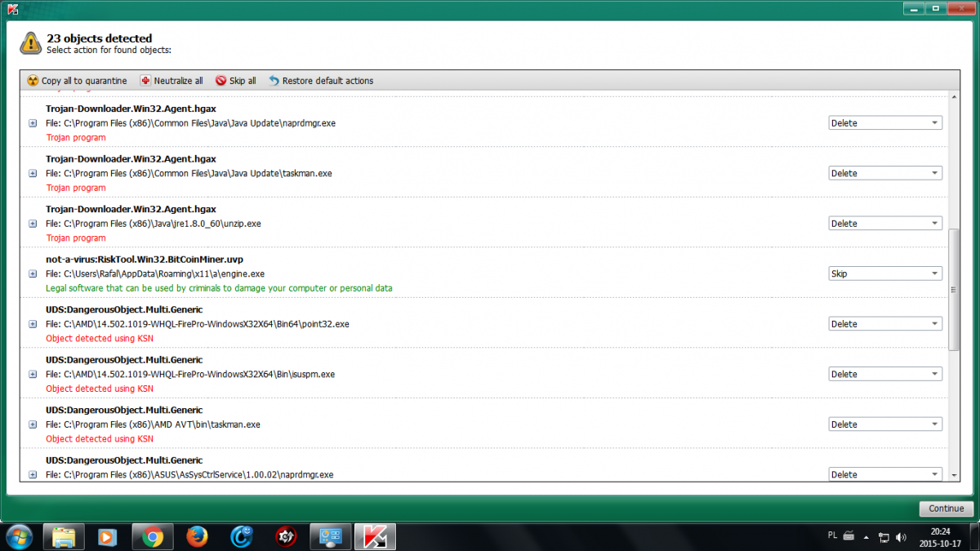
Task: Click the red-black gear icon on taskbar
Action: tap(286, 536)
